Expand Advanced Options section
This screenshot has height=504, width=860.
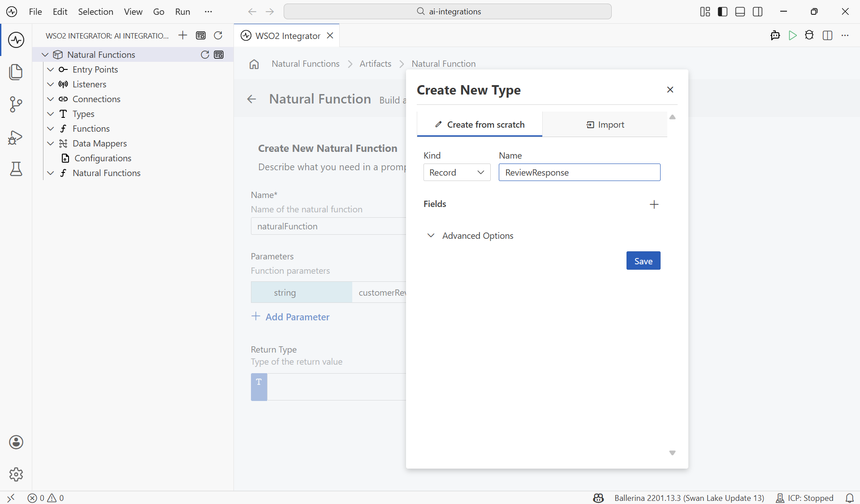(x=471, y=236)
